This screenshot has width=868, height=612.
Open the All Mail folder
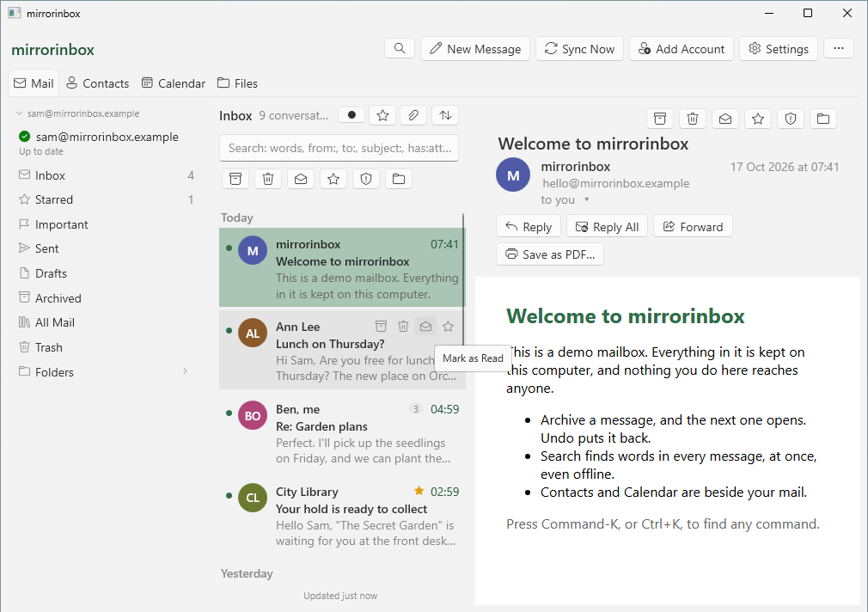pos(106,322)
